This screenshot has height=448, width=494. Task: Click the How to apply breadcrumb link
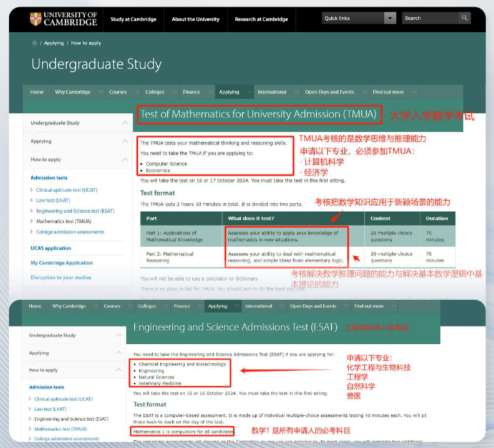(86, 43)
